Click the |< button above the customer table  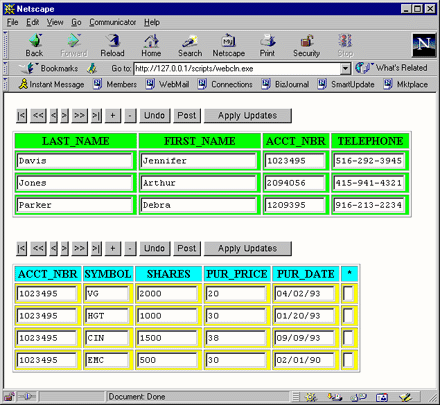(x=21, y=116)
